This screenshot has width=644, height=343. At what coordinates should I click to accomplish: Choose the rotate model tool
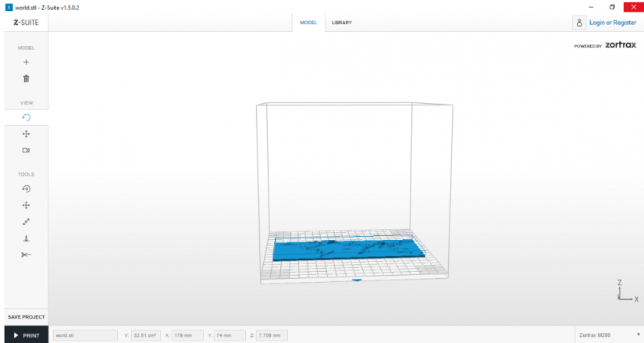tap(26, 189)
